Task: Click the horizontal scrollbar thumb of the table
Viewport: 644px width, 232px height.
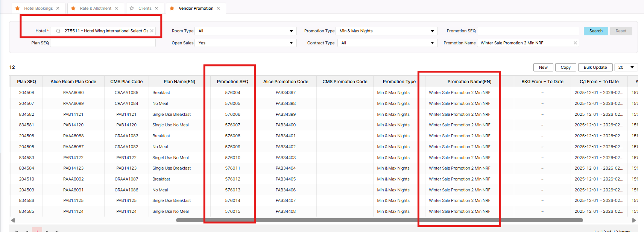Action: tap(379, 220)
